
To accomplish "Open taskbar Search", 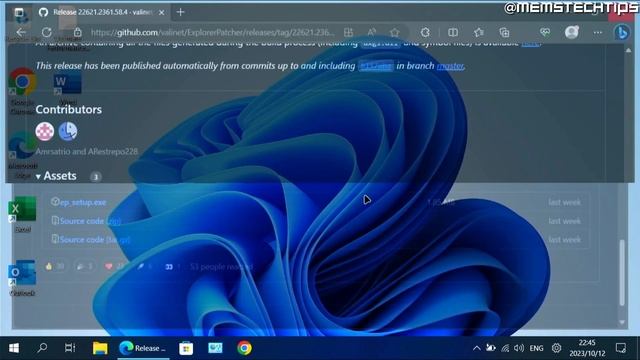I will coord(42,348).
